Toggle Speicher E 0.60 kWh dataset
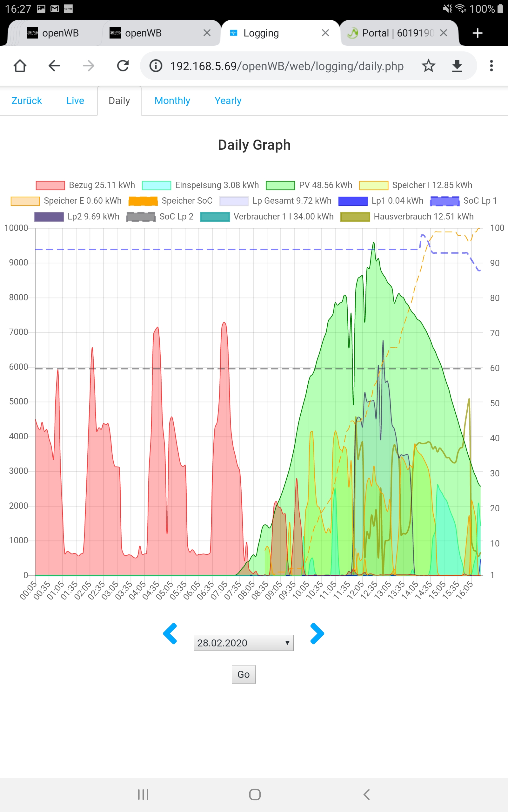The image size is (508, 812). [x=66, y=201]
